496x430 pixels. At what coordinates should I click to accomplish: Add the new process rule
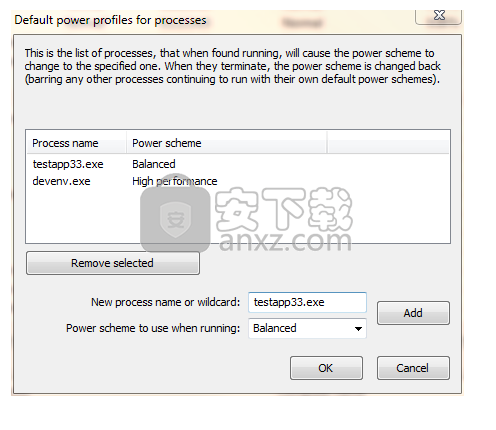coord(413,313)
